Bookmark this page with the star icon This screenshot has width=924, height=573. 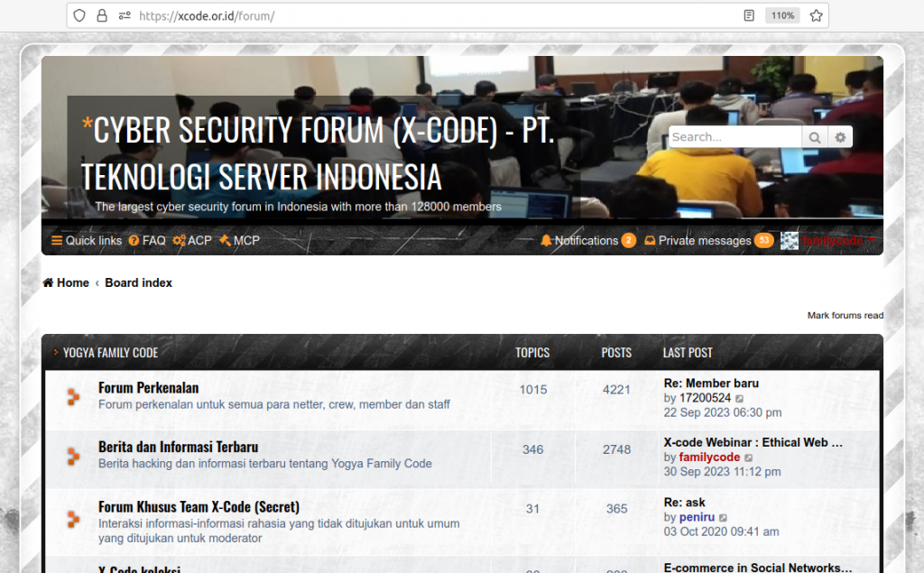pyautogui.click(x=816, y=16)
